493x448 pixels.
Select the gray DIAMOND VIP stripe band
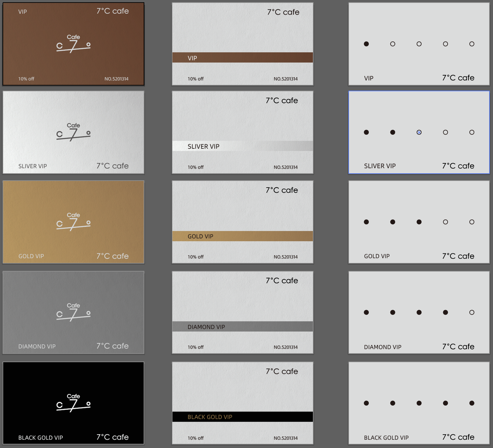coord(243,326)
